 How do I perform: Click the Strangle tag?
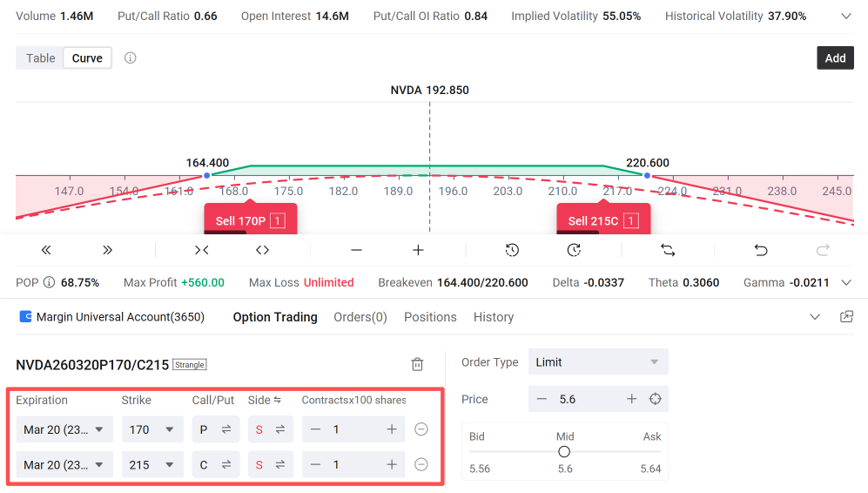tap(190, 364)
